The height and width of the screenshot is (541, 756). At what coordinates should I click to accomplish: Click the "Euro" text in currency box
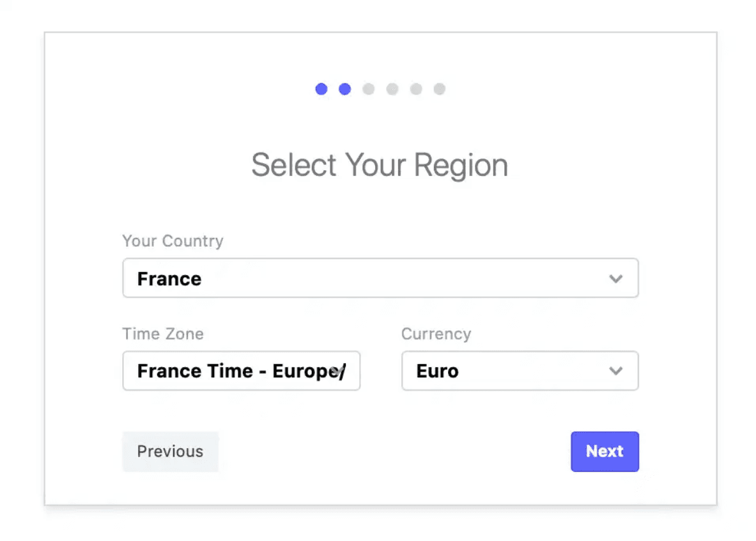(437, 371)
